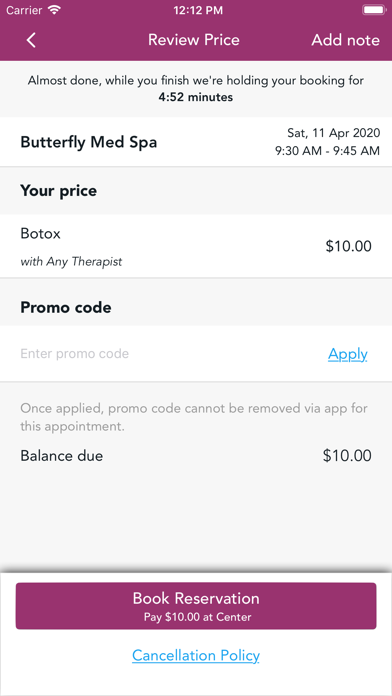The width and height of the screenshot is (392, 696).
Task: Tap the Your price section header
Action: click(x=59, y=191)
